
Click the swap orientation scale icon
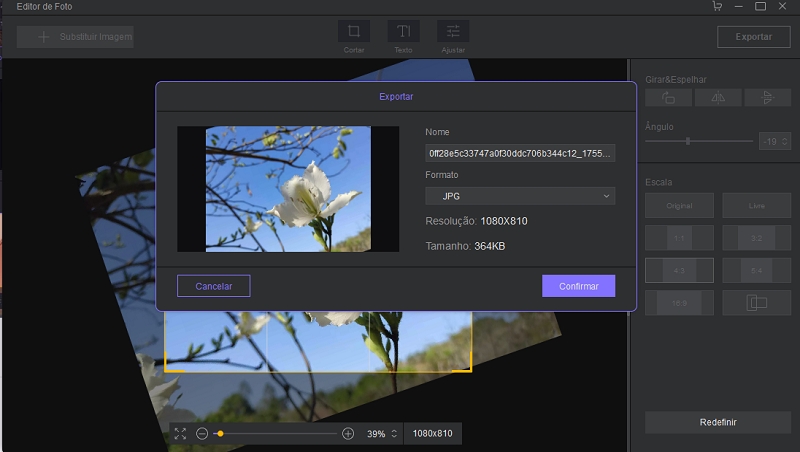point(757,303)
